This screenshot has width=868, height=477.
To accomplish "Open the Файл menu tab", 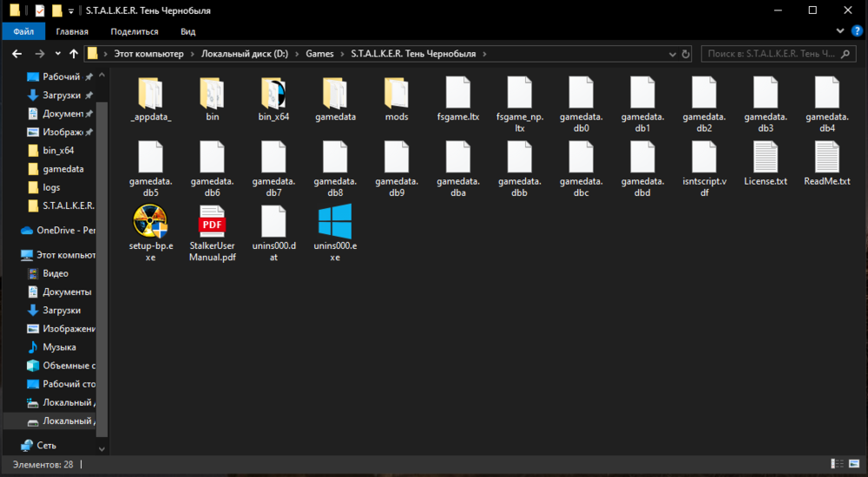I will tap(23, 31).
